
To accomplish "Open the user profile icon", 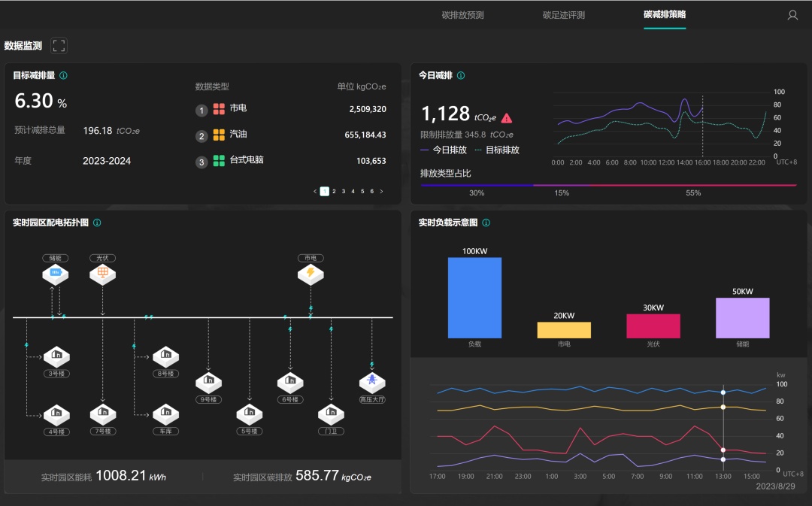I will pos(792,15).
